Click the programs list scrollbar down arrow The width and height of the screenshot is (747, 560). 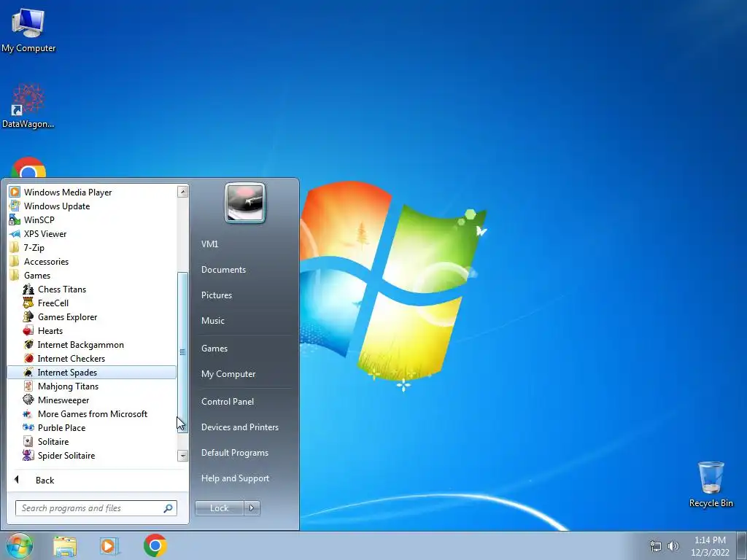(182, 456)
